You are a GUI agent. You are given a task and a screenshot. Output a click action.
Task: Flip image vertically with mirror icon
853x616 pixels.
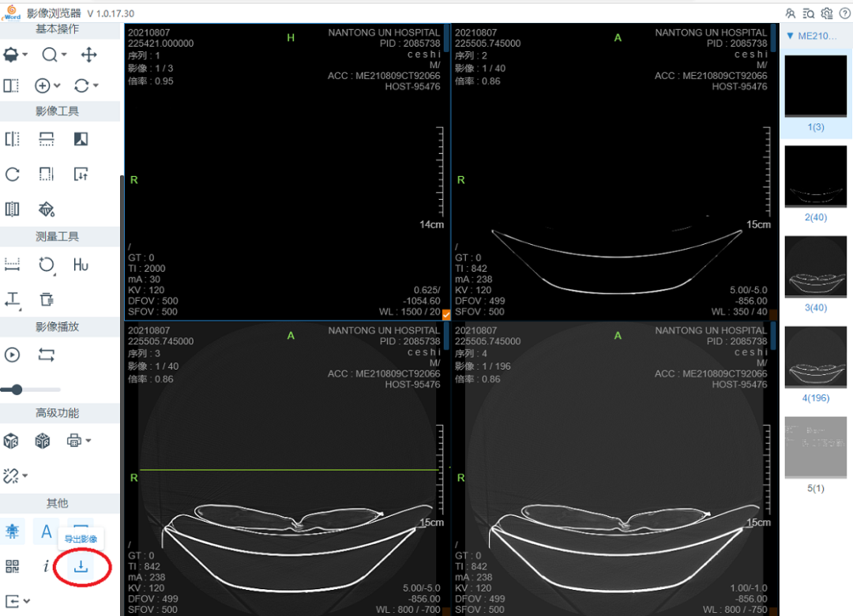(47, 139)
